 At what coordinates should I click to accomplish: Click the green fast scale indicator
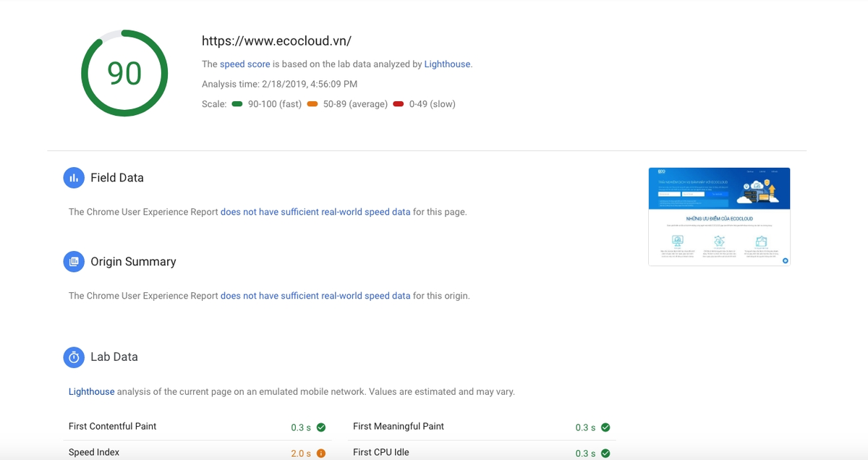237,104
